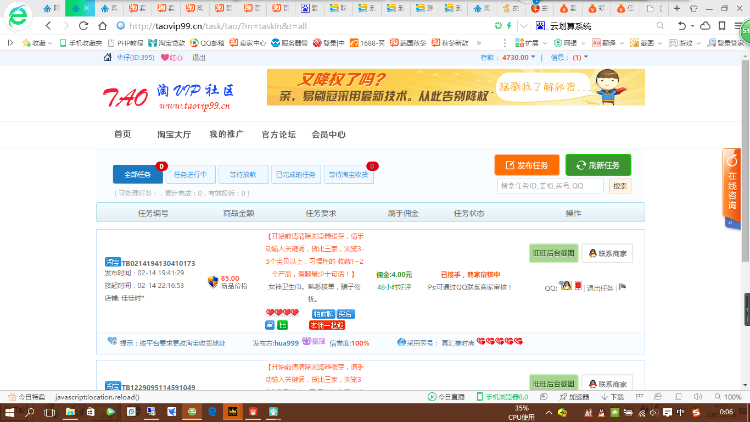Open the PHP教程 bookmark
Image resolution: width=750 pixels, height=422 pixels.
tap(126, 43)
